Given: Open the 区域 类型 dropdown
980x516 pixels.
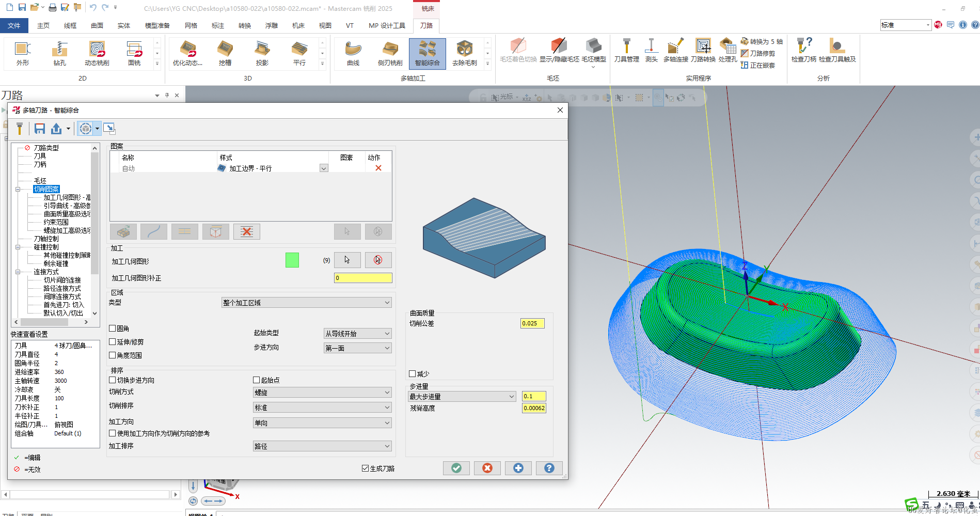Looking at the screenshot, I should (307, 303).
